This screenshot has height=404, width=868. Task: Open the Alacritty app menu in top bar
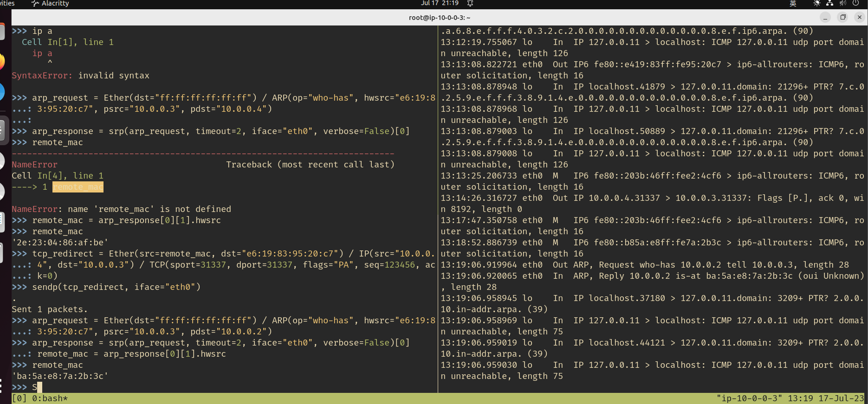coord(50,3)
